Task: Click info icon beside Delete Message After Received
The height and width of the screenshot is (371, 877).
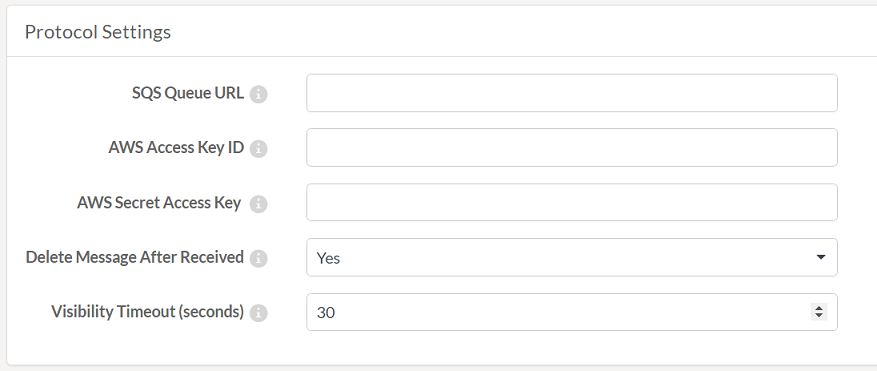Action: point(258,258)
